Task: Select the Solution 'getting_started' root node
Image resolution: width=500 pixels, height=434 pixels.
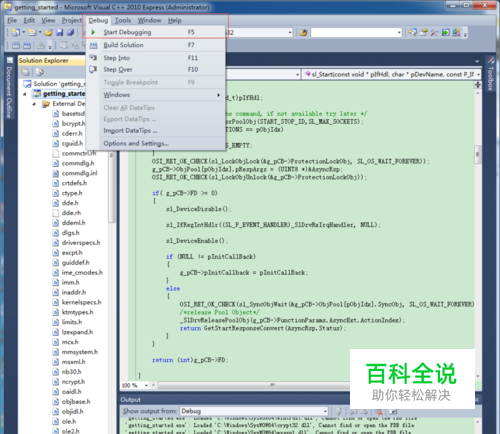Action: point(54,84)
